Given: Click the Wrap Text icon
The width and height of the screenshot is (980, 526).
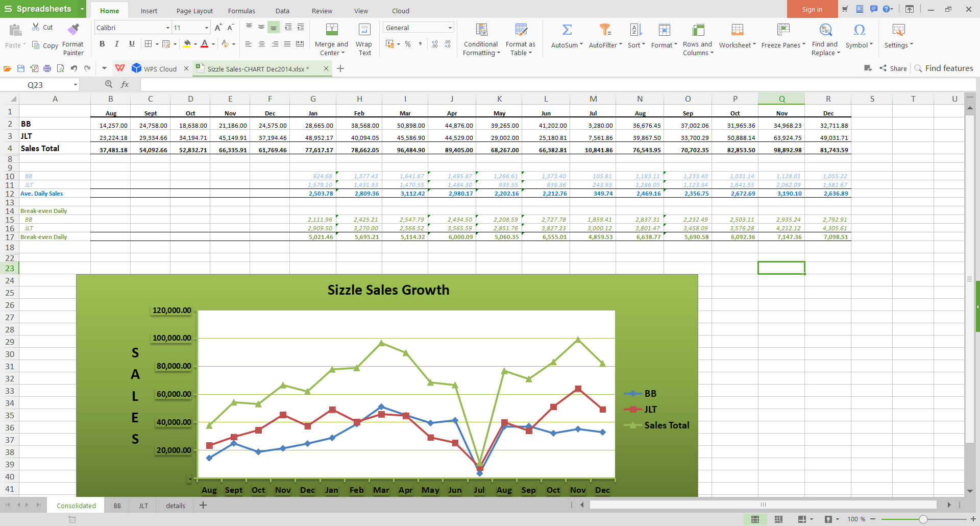Looking at the screenshot, I should click(364, 30).
